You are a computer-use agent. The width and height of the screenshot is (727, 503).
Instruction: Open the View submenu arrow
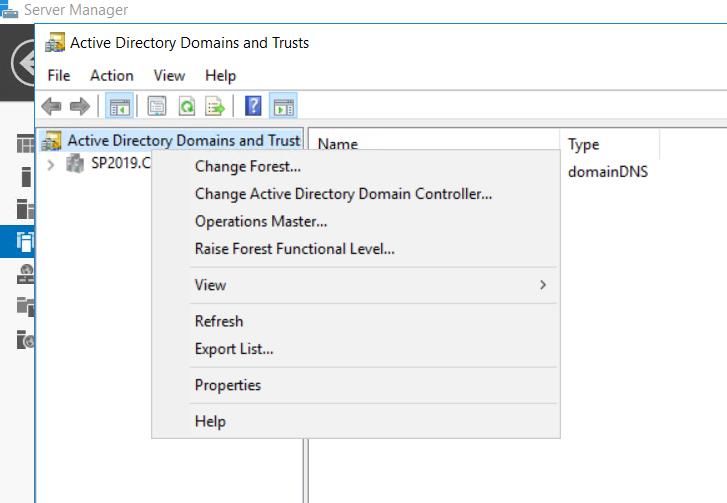(543, 285)
